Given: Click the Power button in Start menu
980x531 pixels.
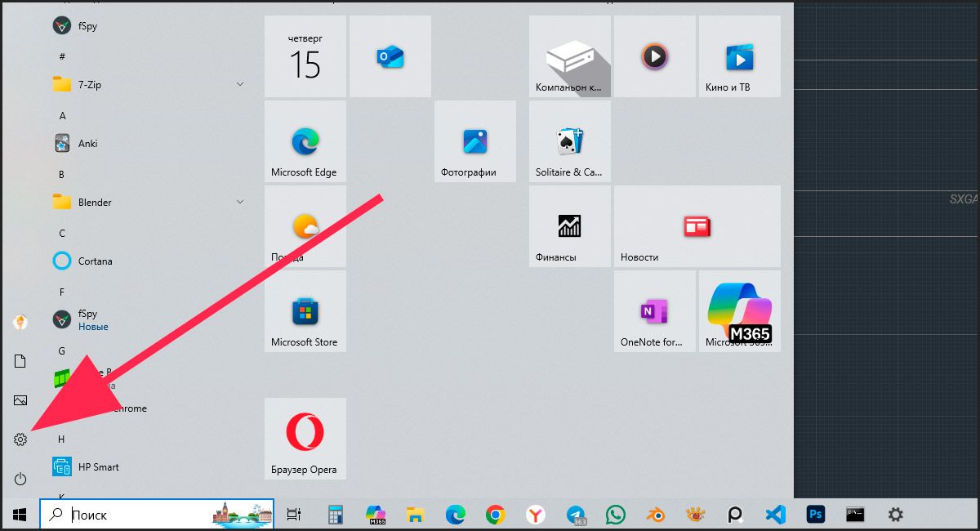Looking at the screenshot, I should (20, 479).
